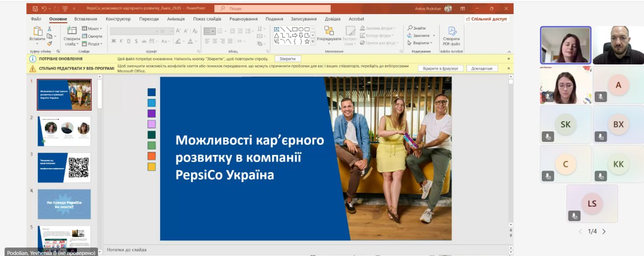Find text with Знайти
644x256 pixels.
pos(417,28)
